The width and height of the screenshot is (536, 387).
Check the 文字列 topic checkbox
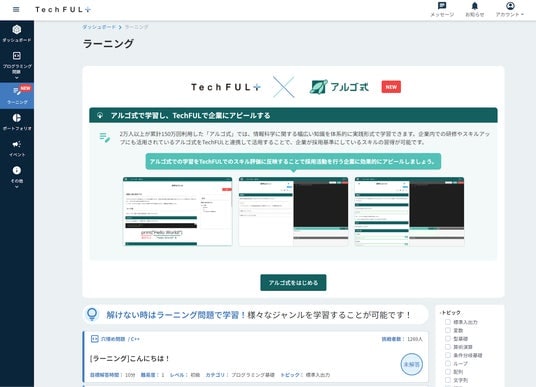447,379
